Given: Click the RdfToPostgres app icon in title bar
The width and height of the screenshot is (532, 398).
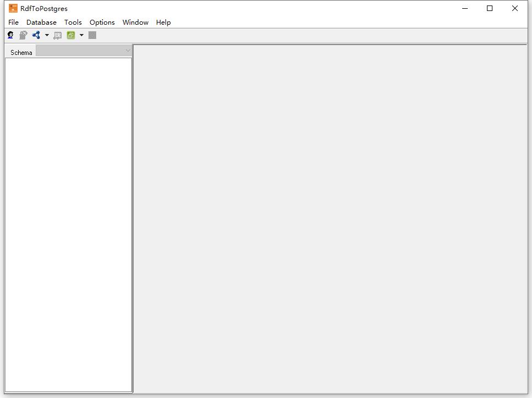Looking at the screenshot, I should click(13, 8).
